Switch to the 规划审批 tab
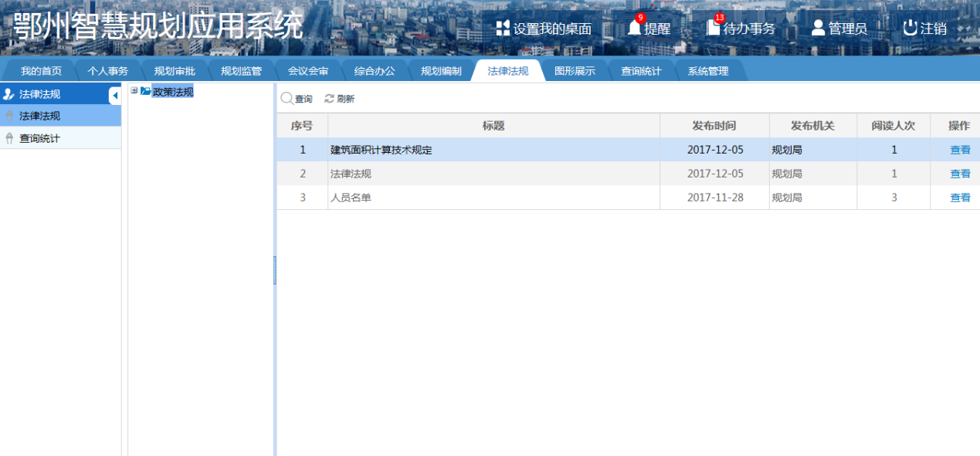 tap(175, 71)
